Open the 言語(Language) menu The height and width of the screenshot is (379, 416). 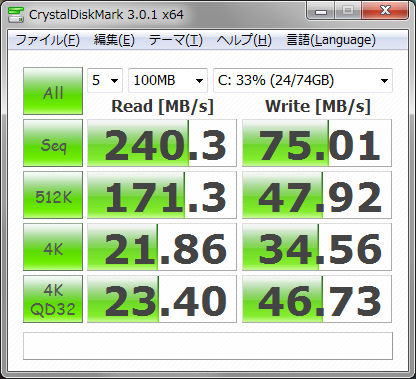pos(331,40)
